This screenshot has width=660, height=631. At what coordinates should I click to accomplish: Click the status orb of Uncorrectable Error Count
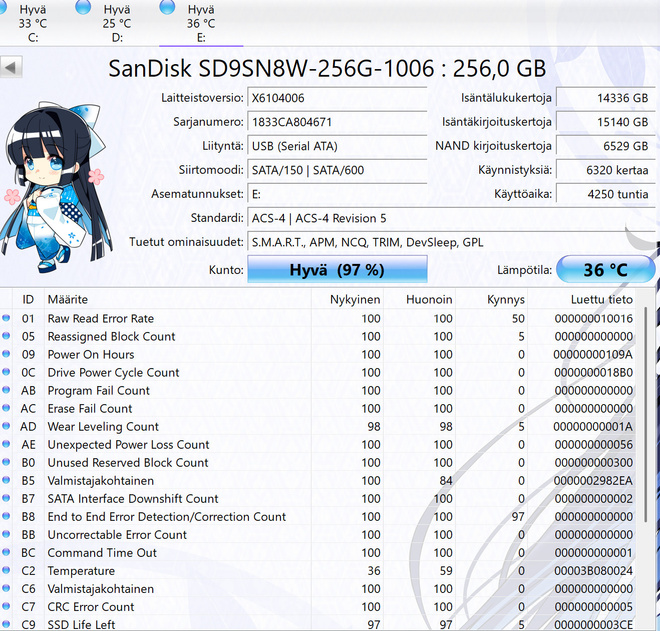pyautogui.click(x=6, y=534)
